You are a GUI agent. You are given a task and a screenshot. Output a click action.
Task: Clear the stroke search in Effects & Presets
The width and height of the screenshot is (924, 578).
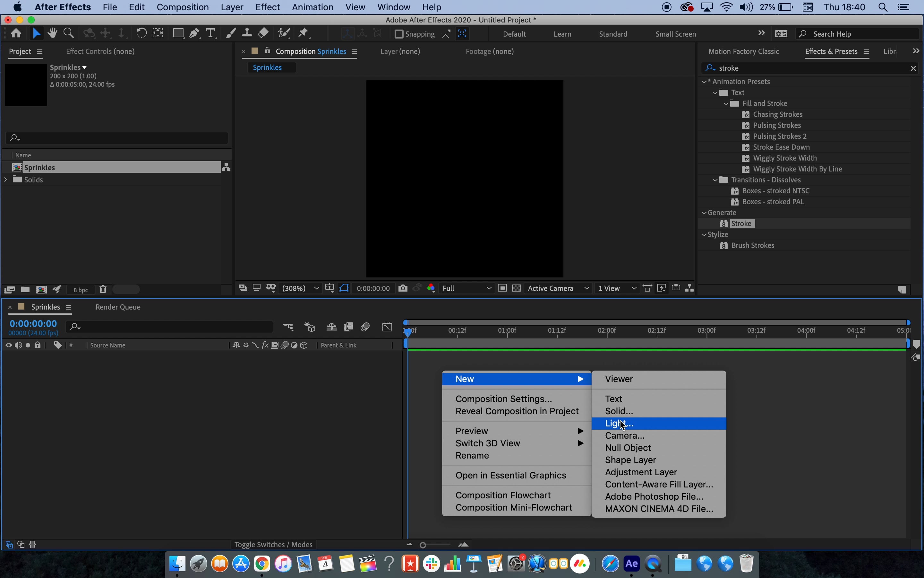pyautogui.click(x=913, y=68)
